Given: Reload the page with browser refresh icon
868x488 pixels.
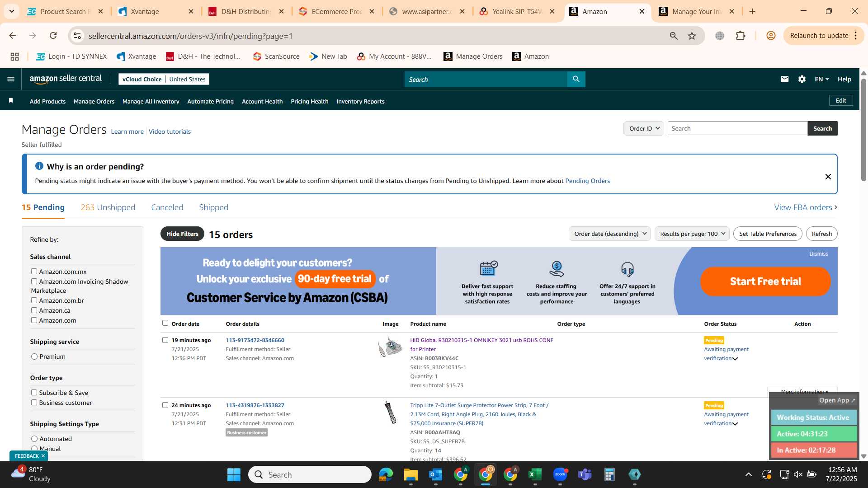Looking at the screenshot, I should (x=53, y=36).
